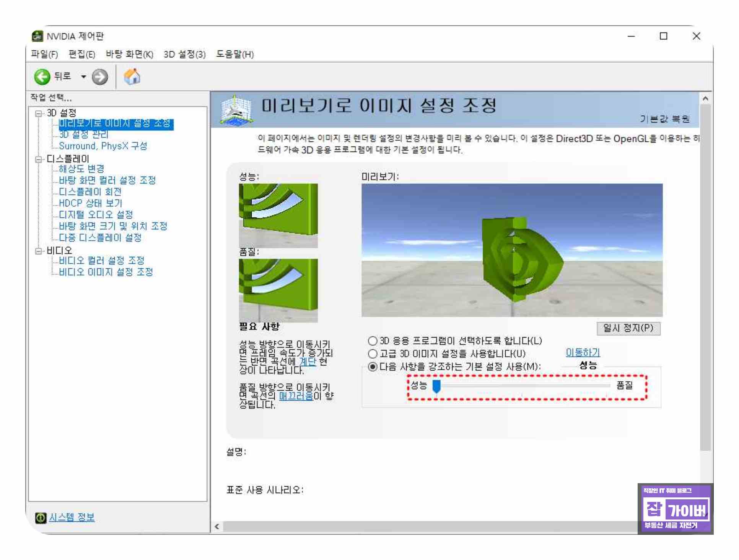
Task: Select 다음 사항을 강조하는 기본 설정 사용 radio
Action: pos(372,367)
